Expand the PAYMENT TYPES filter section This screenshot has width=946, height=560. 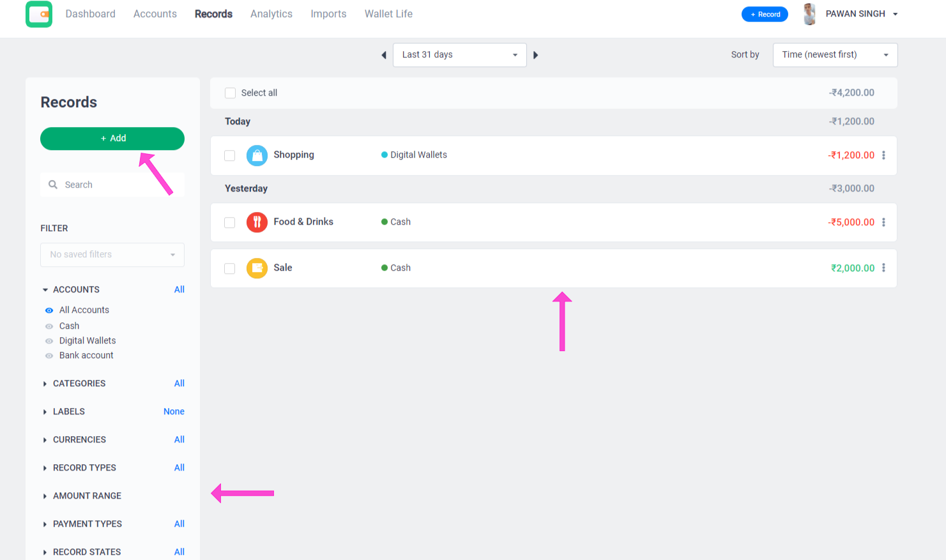coord(45,524)
